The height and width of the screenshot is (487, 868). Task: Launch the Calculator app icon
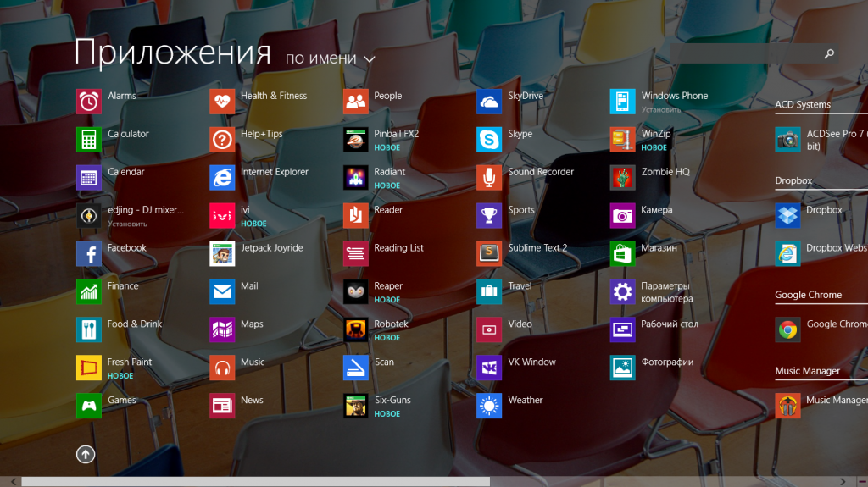point(88,140)
